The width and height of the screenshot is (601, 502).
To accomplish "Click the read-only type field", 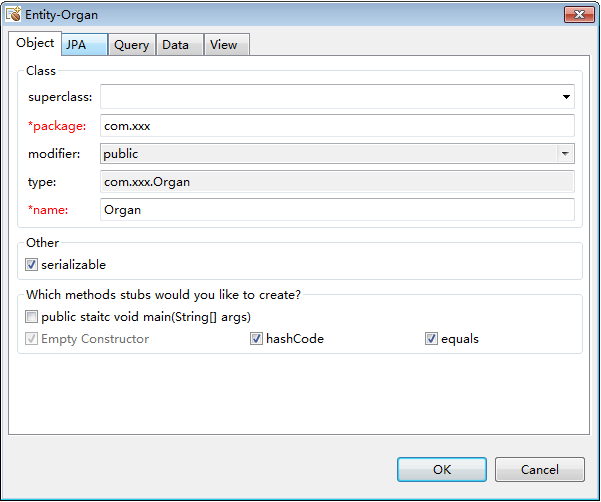I will (337, 182).
